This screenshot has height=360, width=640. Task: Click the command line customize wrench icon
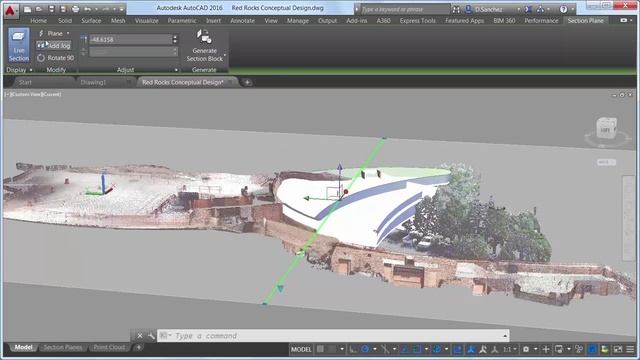151,336
